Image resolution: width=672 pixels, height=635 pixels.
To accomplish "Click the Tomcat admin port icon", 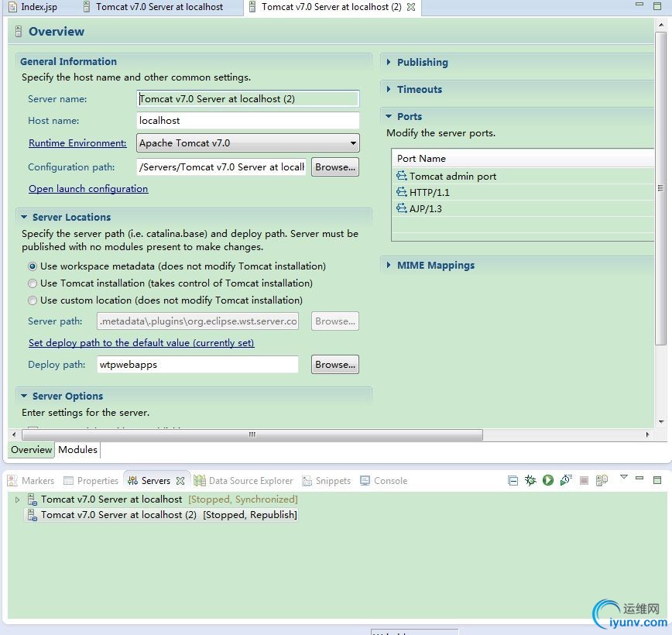I will point(402,176).
